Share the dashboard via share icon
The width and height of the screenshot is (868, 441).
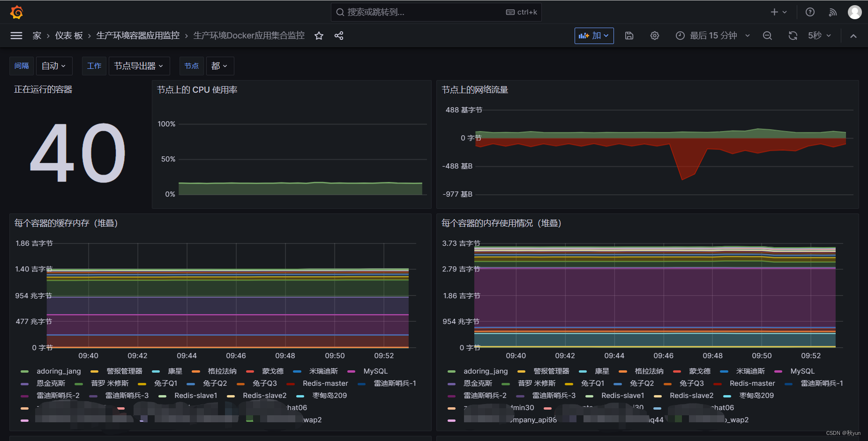339,36
